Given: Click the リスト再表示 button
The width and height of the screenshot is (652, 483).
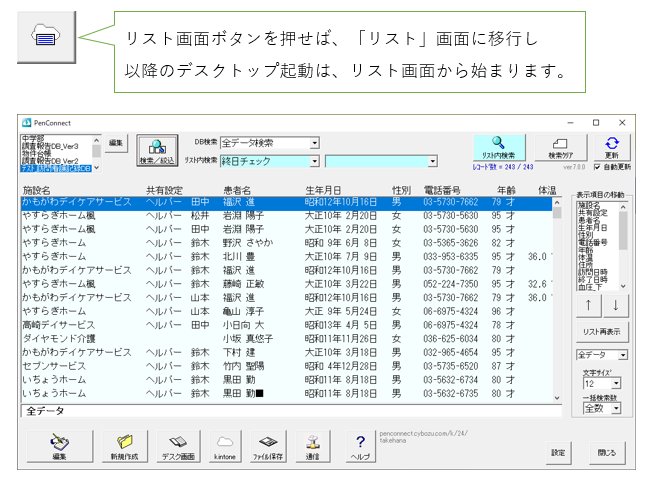Looking at the screenshot, I should [602, 332].
